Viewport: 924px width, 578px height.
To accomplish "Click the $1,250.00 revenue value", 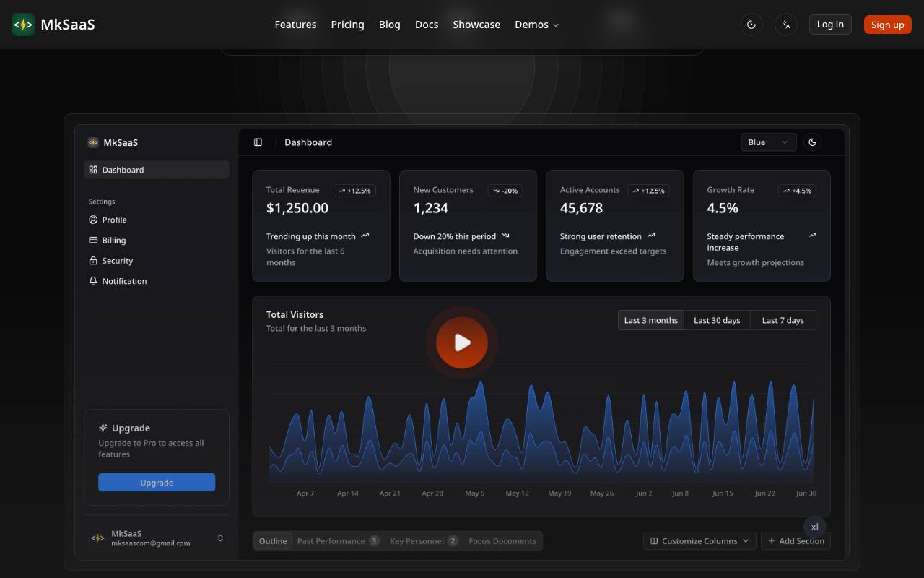I will click(297, 208).
